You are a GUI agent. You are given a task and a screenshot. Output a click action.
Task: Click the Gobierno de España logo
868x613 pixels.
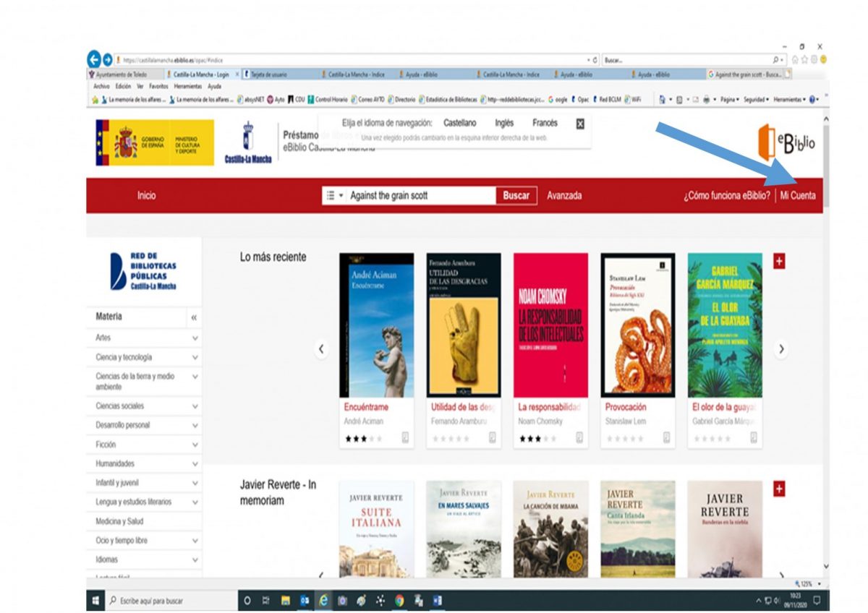pos(155,142)
